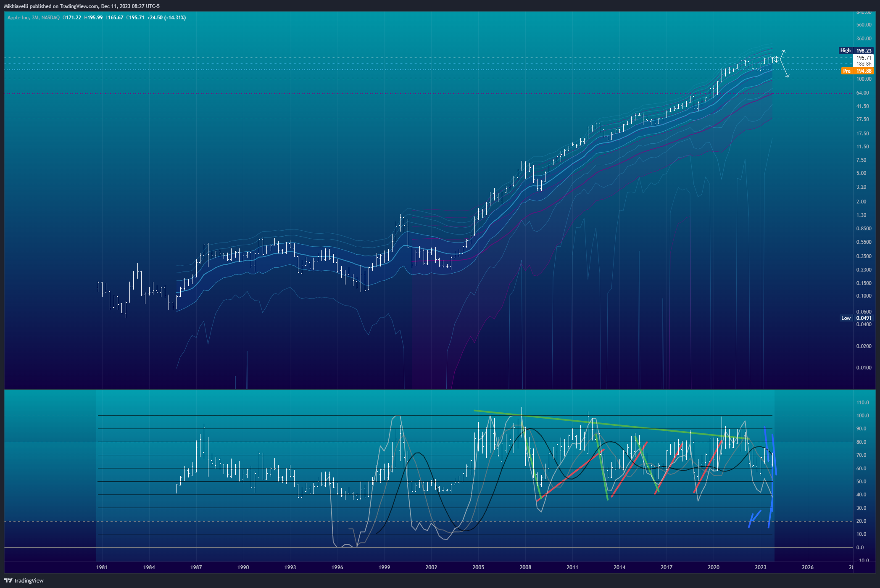Click the Low label tag on price axis

click(x=846, y=318)
